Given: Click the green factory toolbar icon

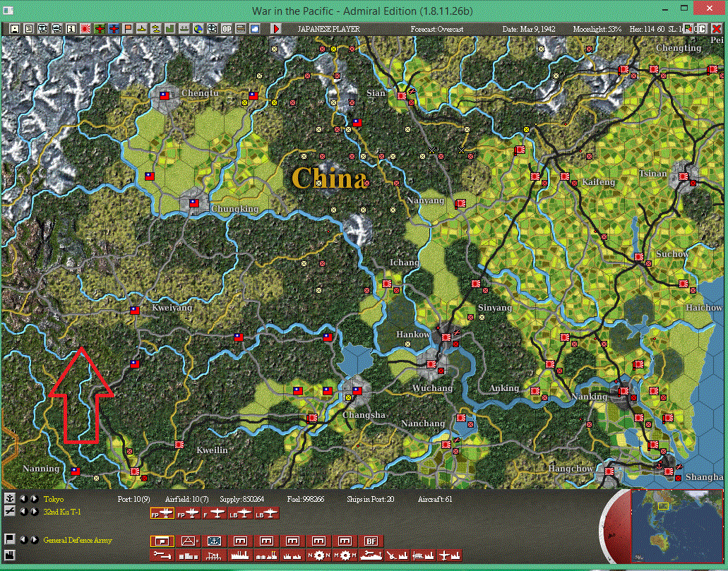Looking at the screenshot, I should coord(170,29).
